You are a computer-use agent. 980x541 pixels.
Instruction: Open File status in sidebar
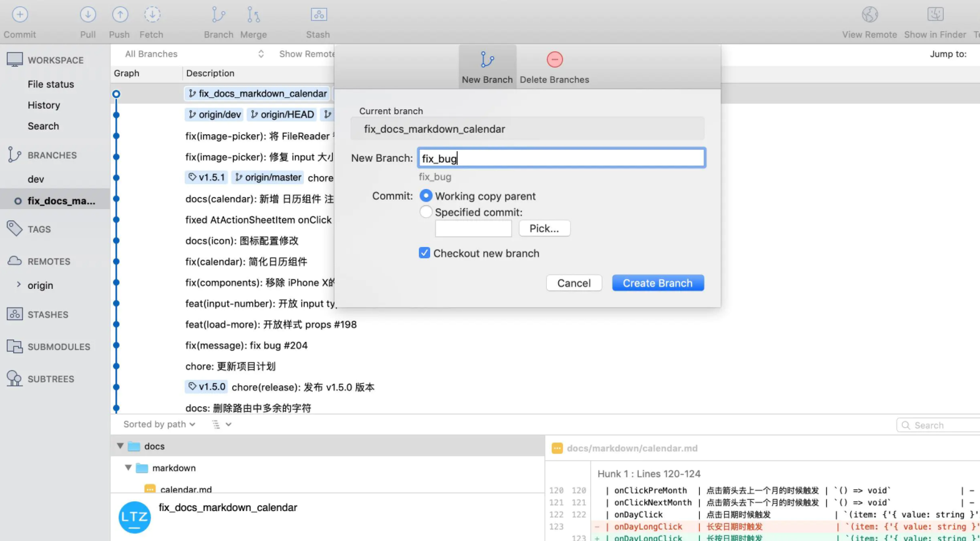tap(51, 84)
